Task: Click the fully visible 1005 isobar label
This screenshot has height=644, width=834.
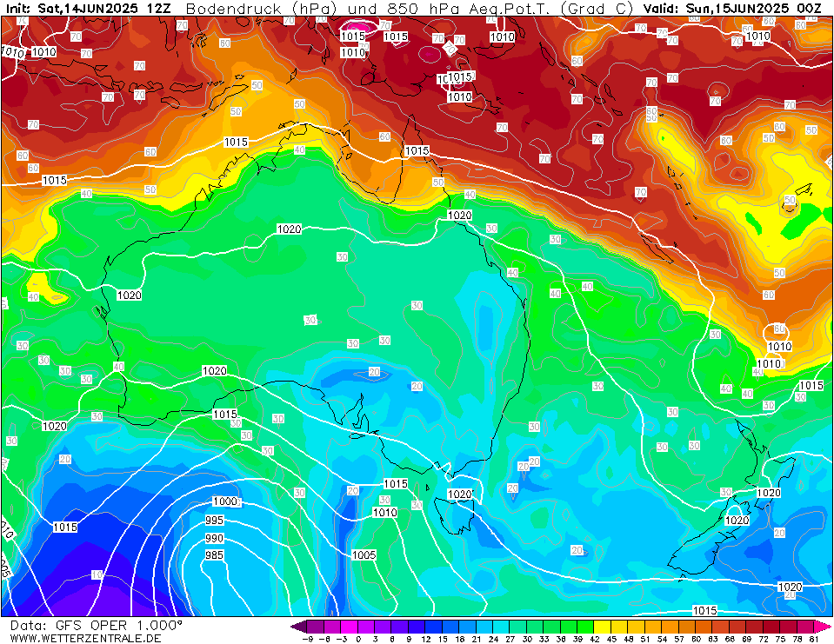Action: [364, 554]
